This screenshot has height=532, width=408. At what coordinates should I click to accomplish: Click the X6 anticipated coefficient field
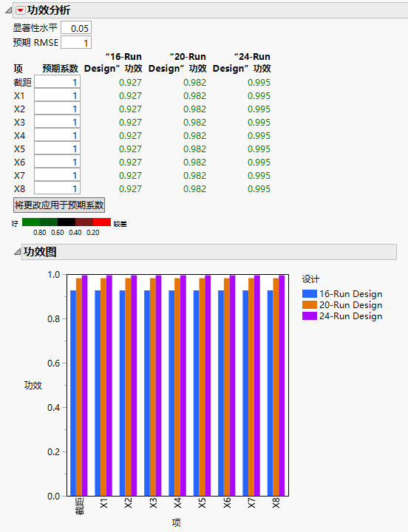(58, 162)
